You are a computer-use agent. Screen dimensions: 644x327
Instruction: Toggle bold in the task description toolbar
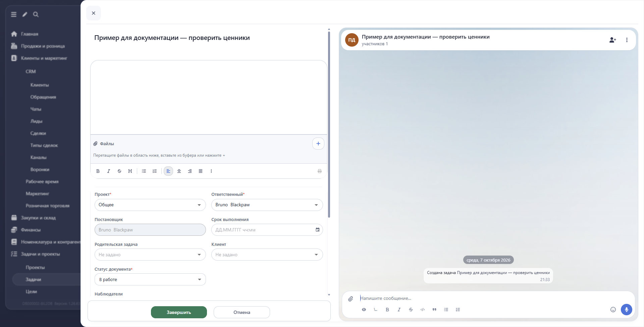[x=98, y=171]
